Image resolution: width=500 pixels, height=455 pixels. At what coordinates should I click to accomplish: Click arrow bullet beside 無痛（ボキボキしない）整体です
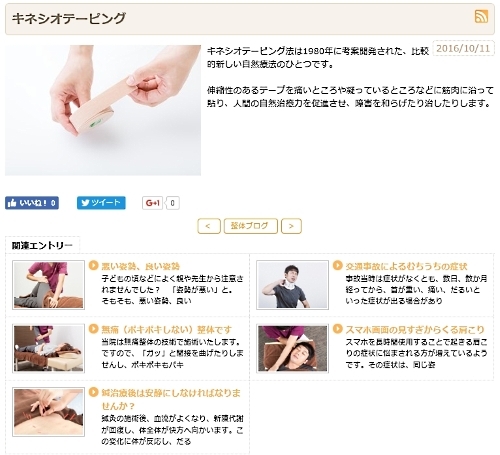tap(94, 329)
